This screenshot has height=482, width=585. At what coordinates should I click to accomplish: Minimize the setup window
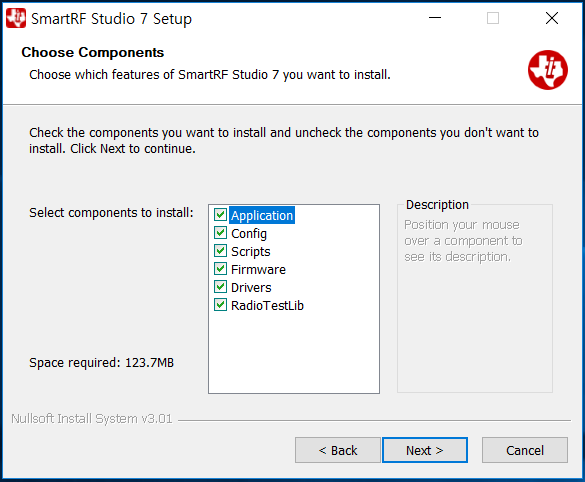435,18
